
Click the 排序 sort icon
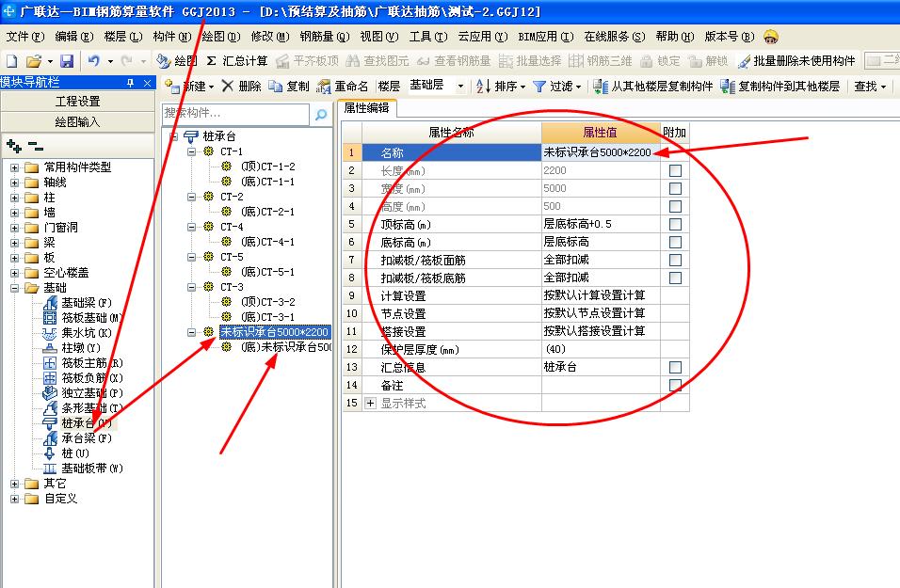(x=483, y=87)
